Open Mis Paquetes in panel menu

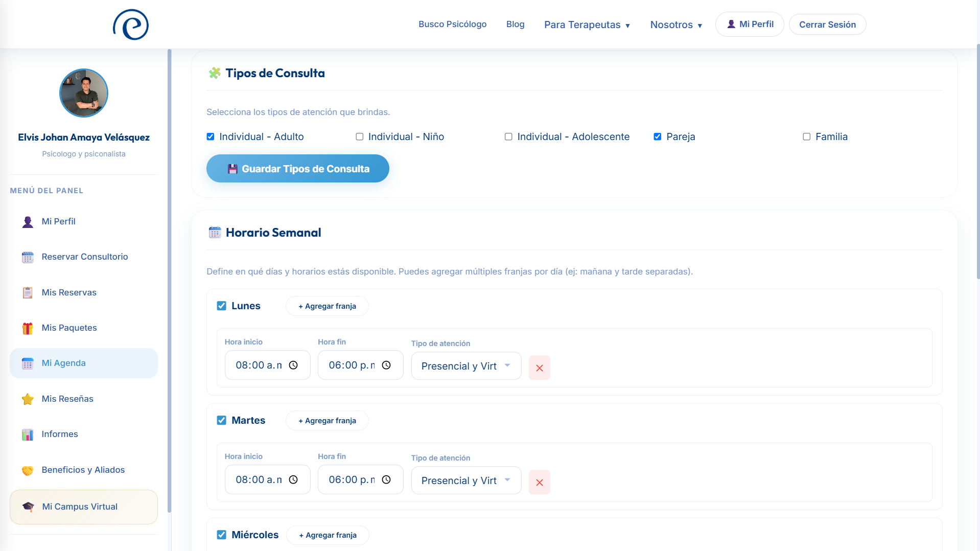point(84,328)
